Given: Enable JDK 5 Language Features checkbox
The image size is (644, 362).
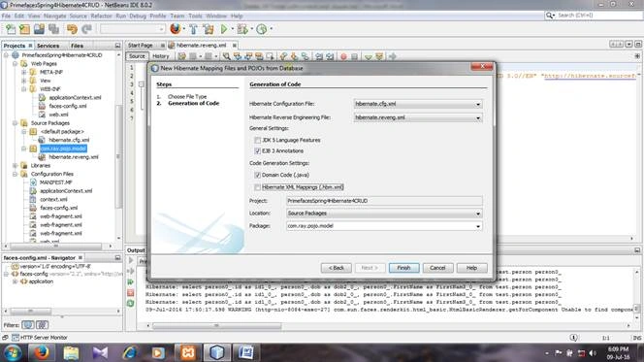Looking at the screenshot, I should [x=258, y=140].
